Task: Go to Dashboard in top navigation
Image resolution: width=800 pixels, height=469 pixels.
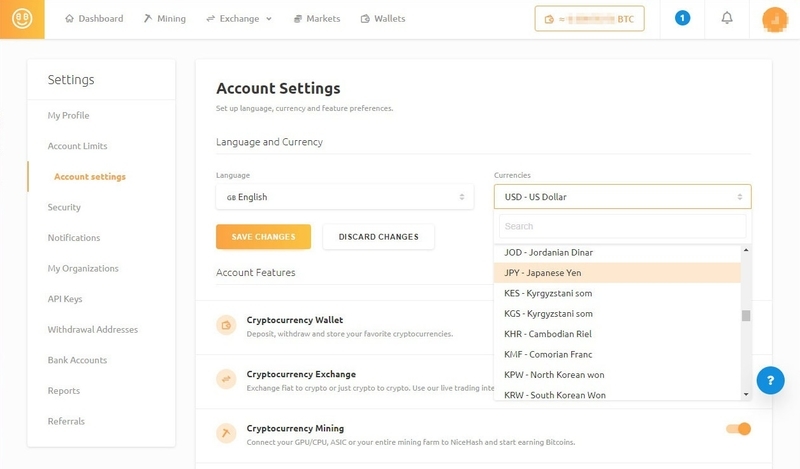Action: click(94, 19)
